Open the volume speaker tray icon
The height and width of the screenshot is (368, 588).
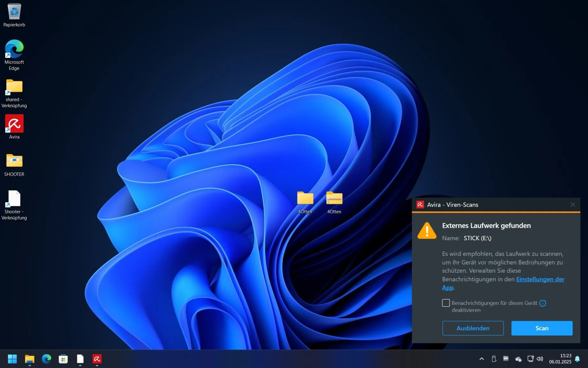coord(540,359)
